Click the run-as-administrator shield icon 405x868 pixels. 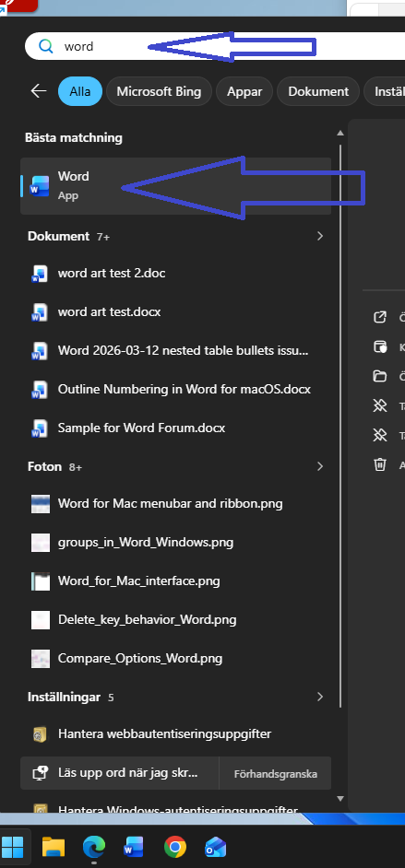point(379,347)
